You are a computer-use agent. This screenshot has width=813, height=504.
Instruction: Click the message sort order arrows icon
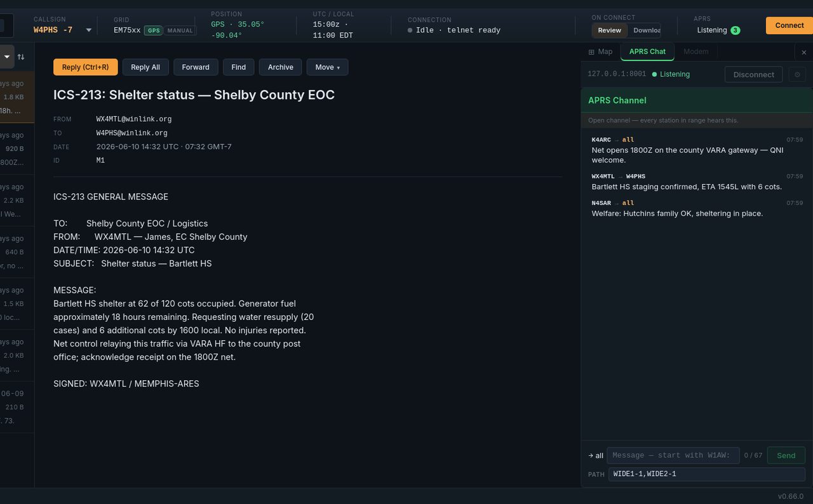point(21,56)
